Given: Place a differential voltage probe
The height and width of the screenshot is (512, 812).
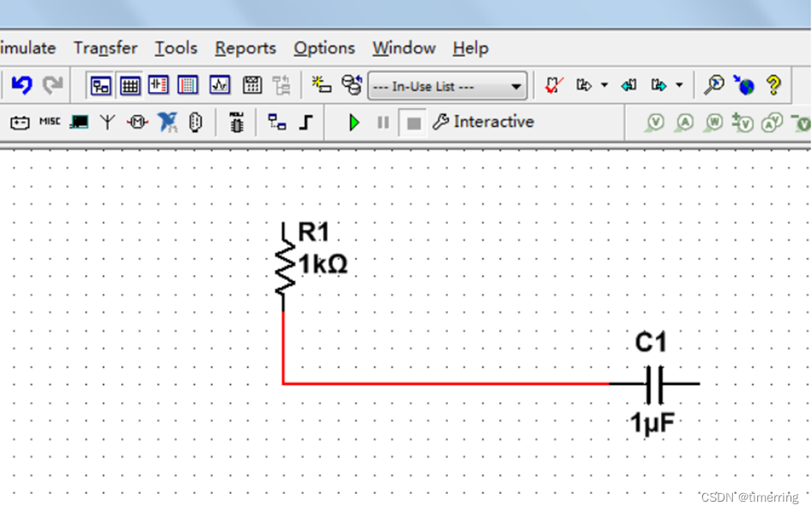Looking at the screenshot, I should 742,123.
